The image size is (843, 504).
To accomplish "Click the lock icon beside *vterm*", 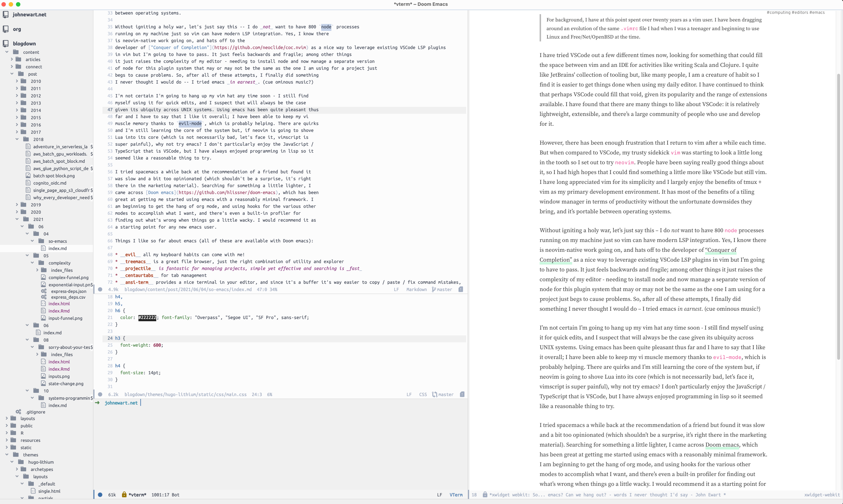I will (124, 494).
